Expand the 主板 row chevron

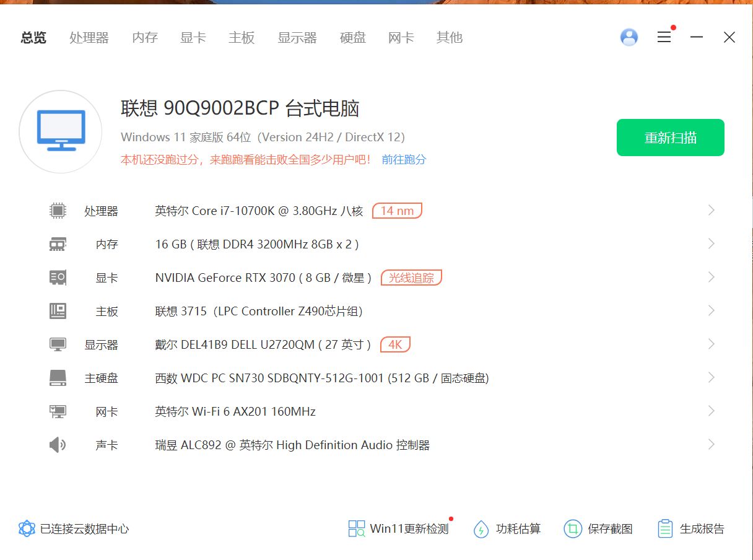pyautogui.click(x=712, y=311)
